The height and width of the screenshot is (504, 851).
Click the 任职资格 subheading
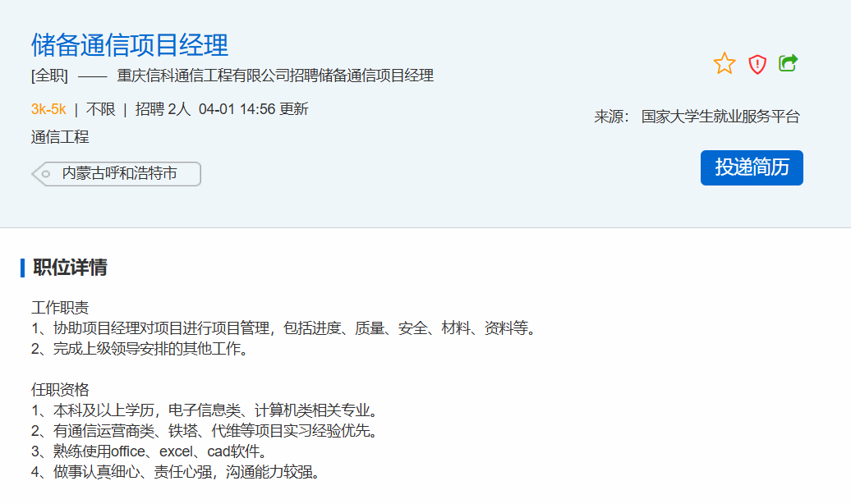point(60,389)
